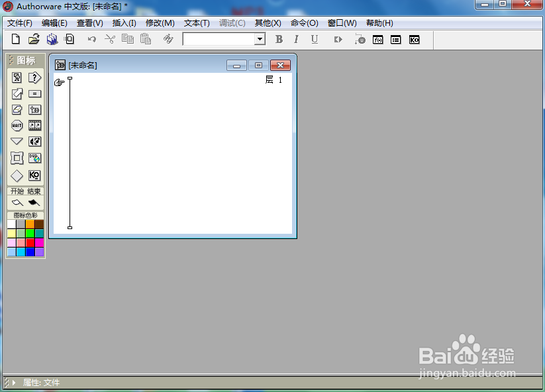Select the Erase icon in palette
Screen dimensions: 545x392
pos(17,110)
